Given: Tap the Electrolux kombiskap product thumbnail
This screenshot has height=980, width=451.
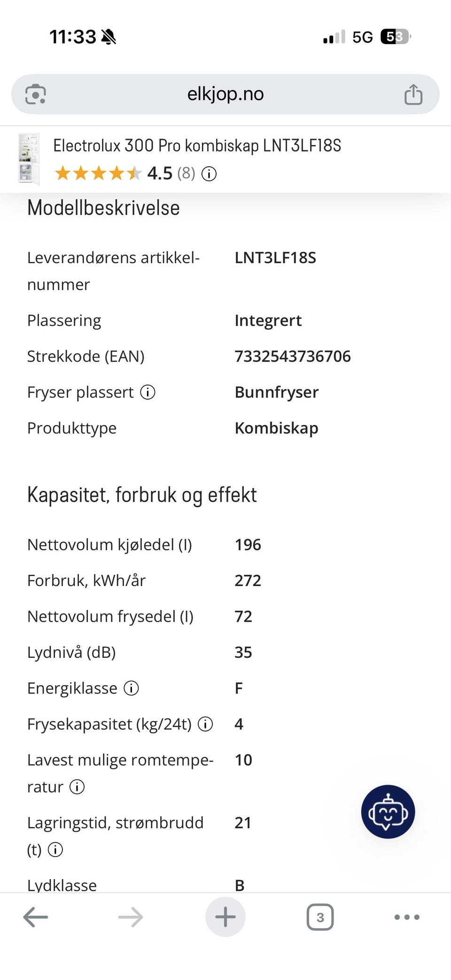Looking at the screenshot, I should (29, 159).
